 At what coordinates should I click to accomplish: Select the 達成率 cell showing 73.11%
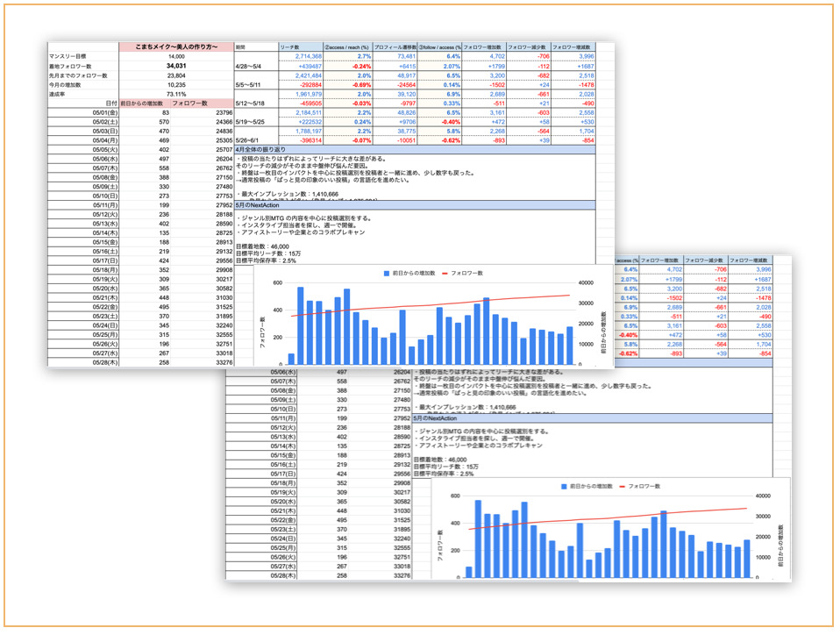176,94
